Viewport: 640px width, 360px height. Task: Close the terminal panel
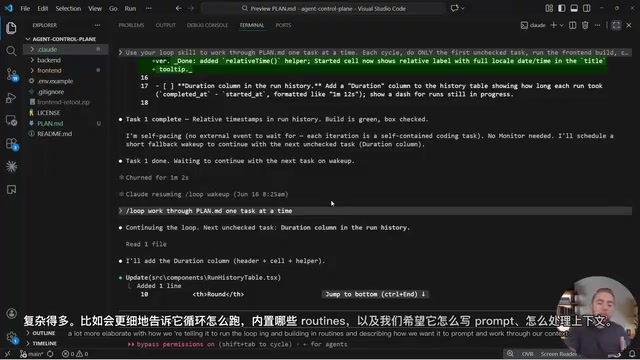(x=629, y=25)
